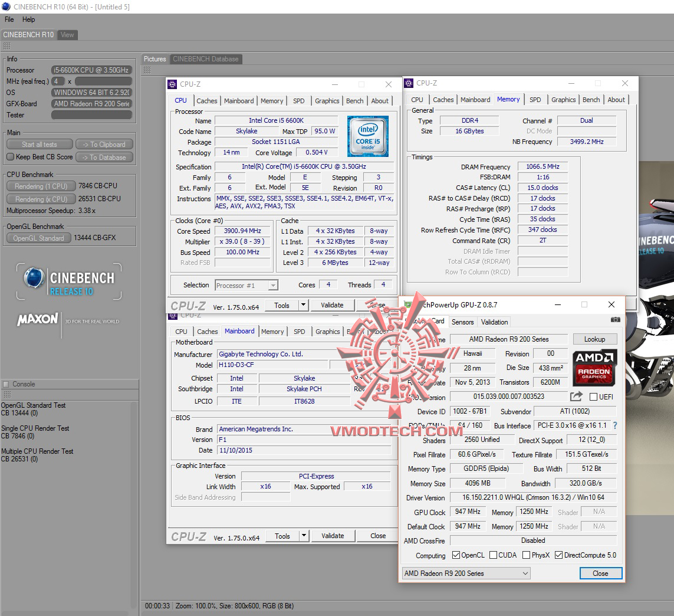The image size is (674, 616).
Task: Toggle the Console checkbox
Action: [x=6, y=384]
